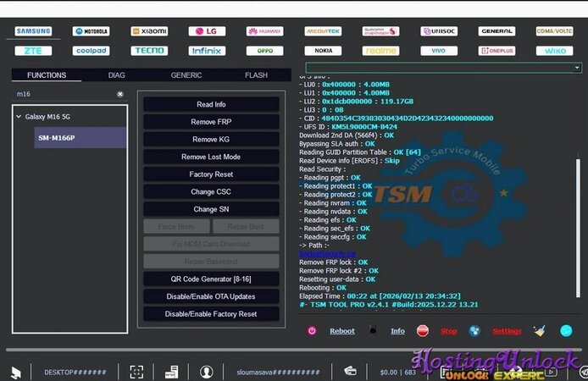Select SM-M166P model in the tree
Screen dimensions: 588x381
pyautogui.click(x=57, y=137)
